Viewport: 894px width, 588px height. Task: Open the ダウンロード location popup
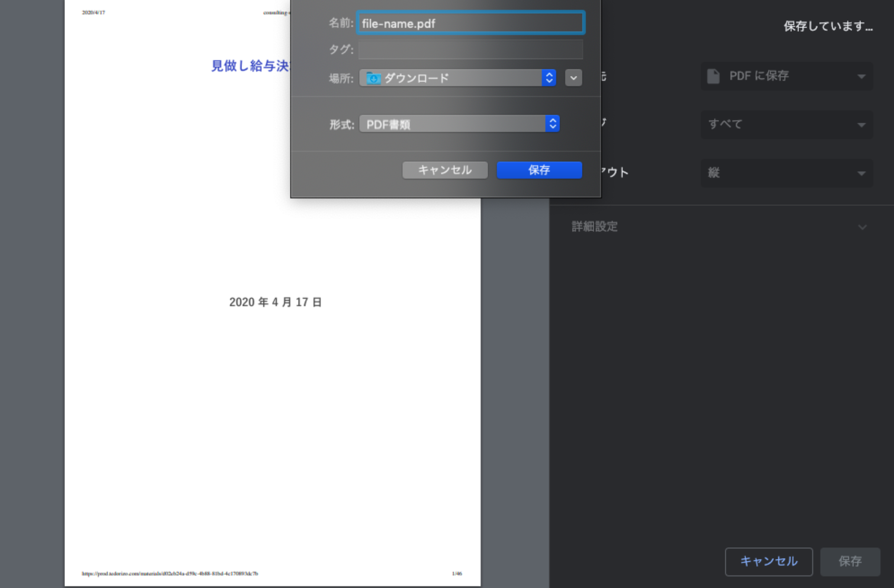pyautogui.click(x=450, y=78)
